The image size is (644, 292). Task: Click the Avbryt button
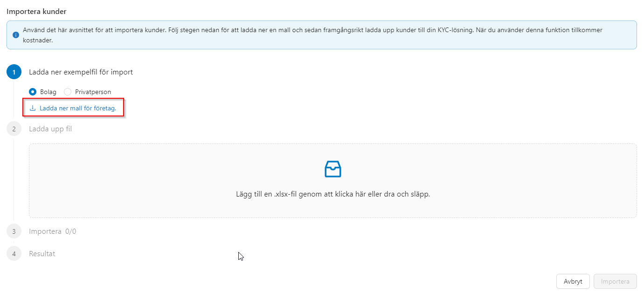(573, 281)
